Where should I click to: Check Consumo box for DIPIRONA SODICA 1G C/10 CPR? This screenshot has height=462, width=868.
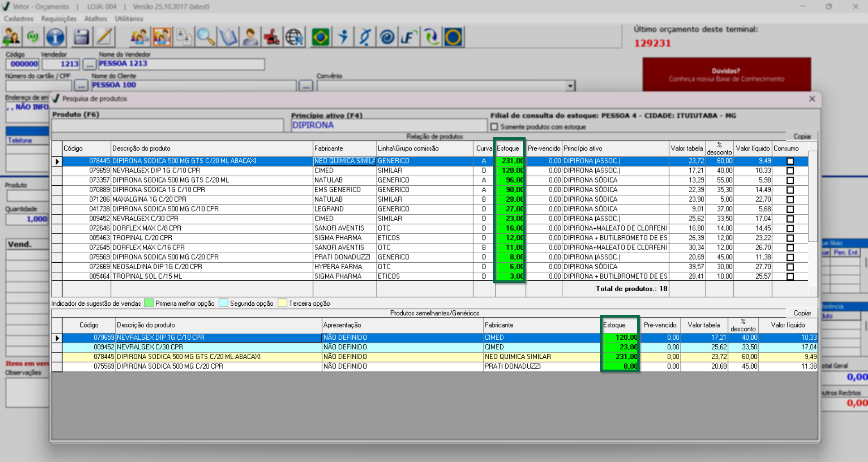coord(790,190)
